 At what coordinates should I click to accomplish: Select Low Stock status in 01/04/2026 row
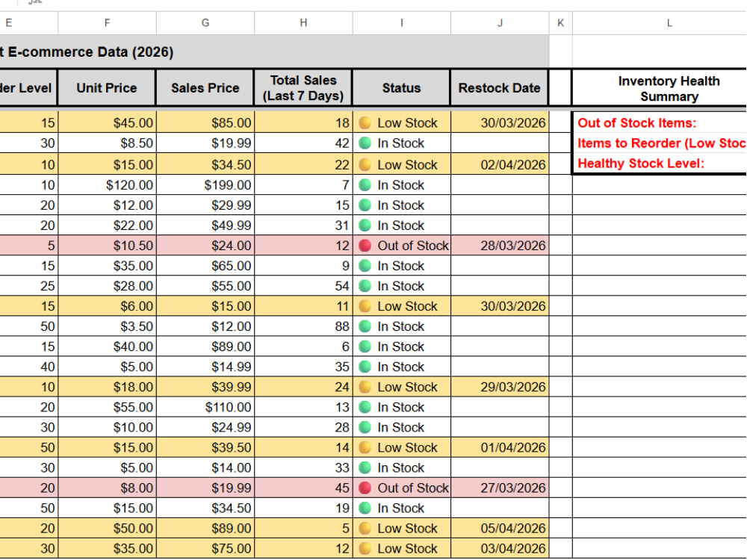402,447
